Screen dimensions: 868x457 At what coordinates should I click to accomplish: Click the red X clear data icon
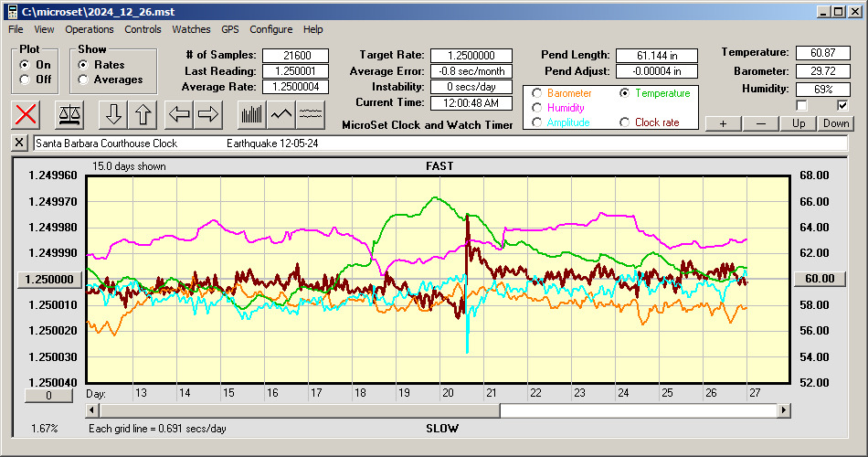click(27, 114)
